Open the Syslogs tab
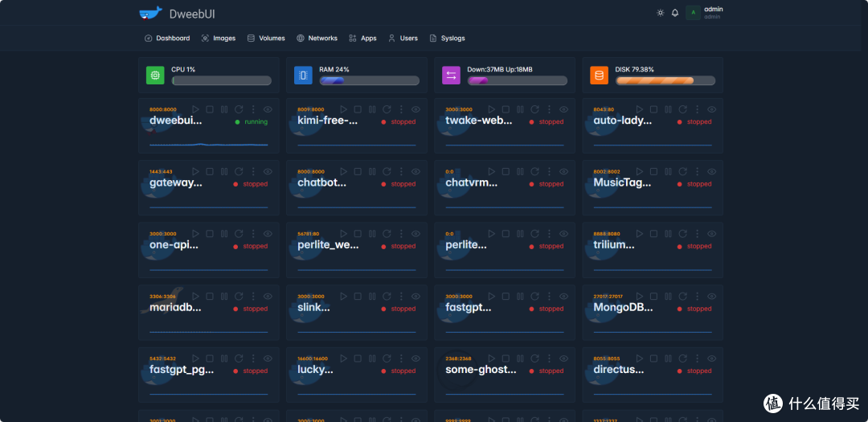This screenshot has width=868, height=422. click(448, 38)
